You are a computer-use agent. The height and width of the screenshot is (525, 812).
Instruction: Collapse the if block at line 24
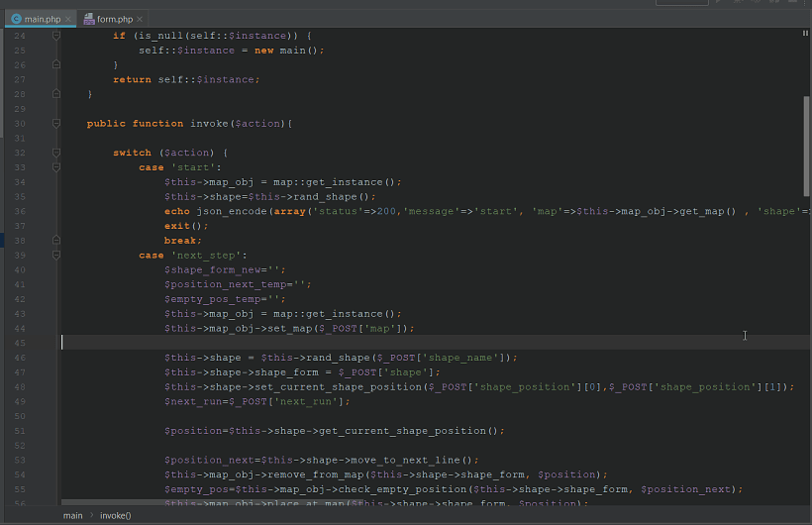click(x=56, y=36)
